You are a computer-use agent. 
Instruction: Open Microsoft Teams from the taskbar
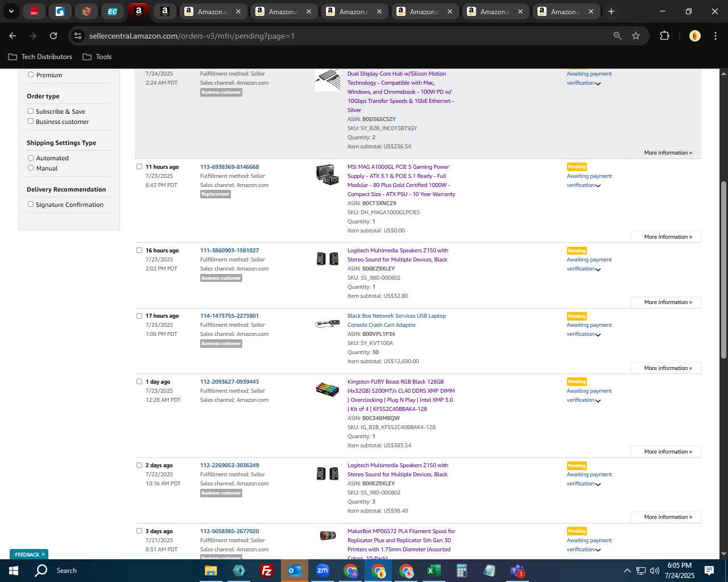tap(518, 571)
